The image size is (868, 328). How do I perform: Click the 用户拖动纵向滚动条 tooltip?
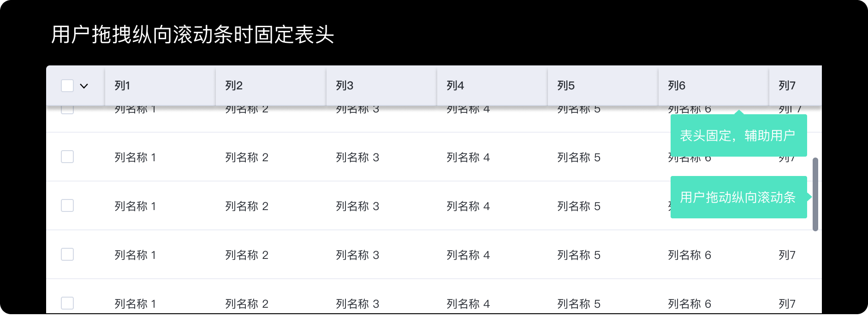pyautogui.click(x=738, y=197)
